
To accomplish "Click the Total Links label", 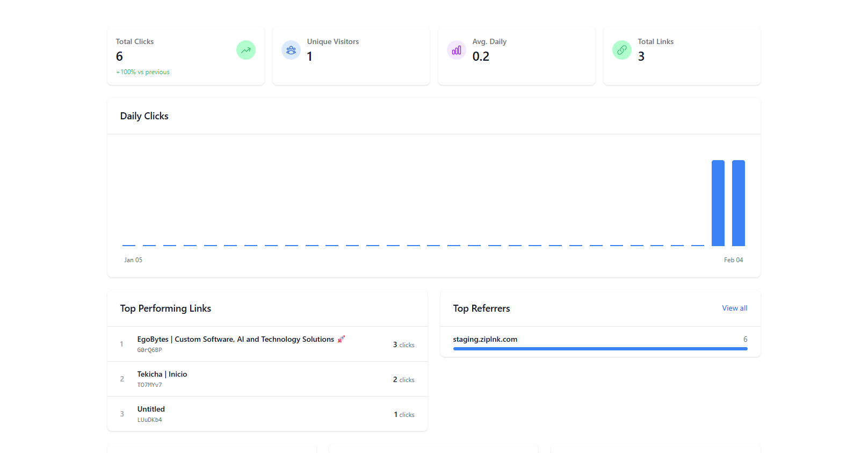I will click(x=655, y=41).
